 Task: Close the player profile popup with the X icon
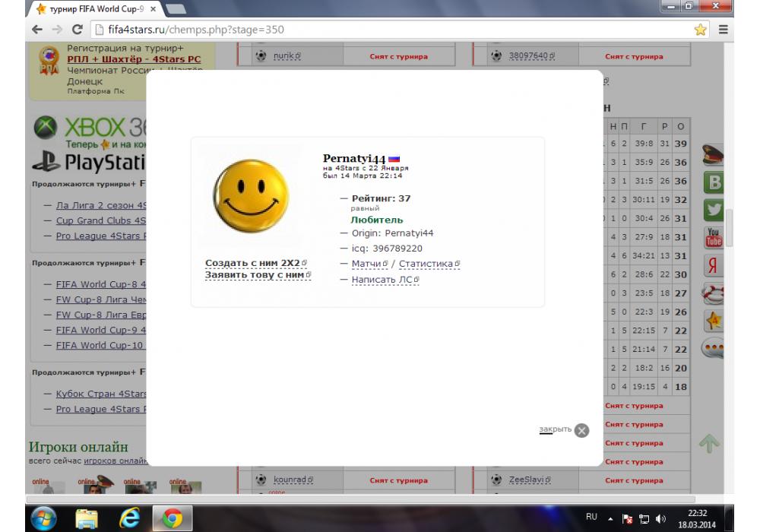point(581,430)
